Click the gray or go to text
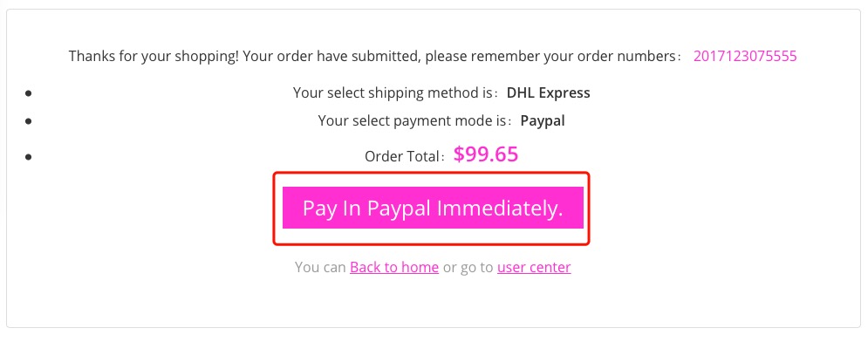Image resolution: width=868 pixels, height=342 pixels. [468, 267]
